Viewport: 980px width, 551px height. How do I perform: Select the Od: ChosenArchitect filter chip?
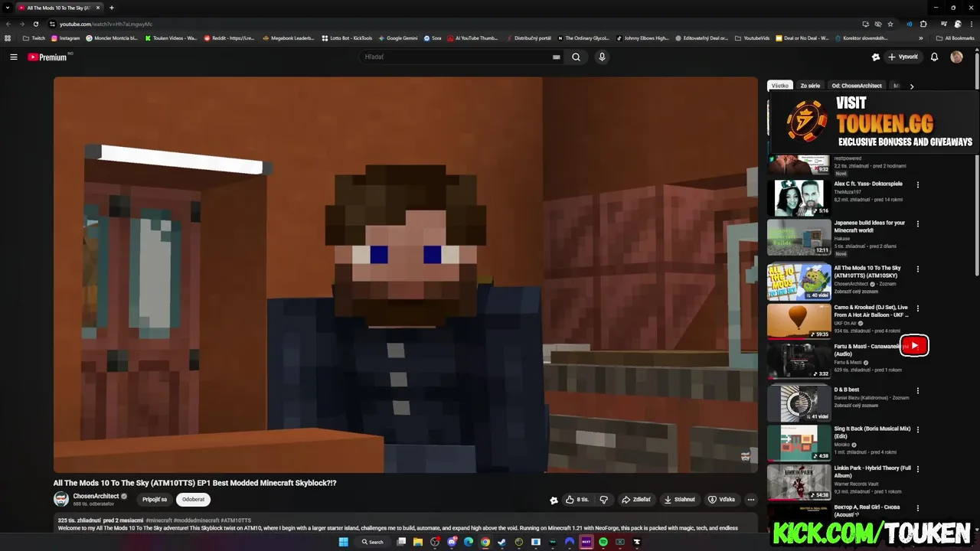click(x=857, y=86)
